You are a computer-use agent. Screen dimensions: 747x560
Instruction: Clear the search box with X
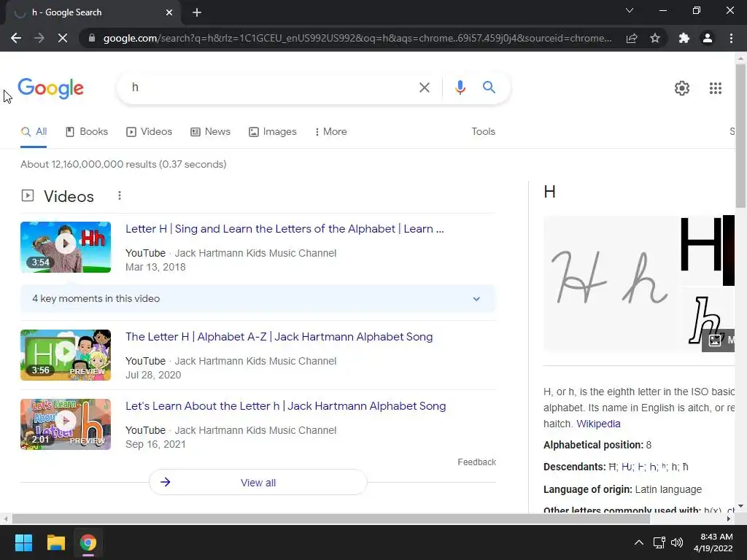coord(424,87)
